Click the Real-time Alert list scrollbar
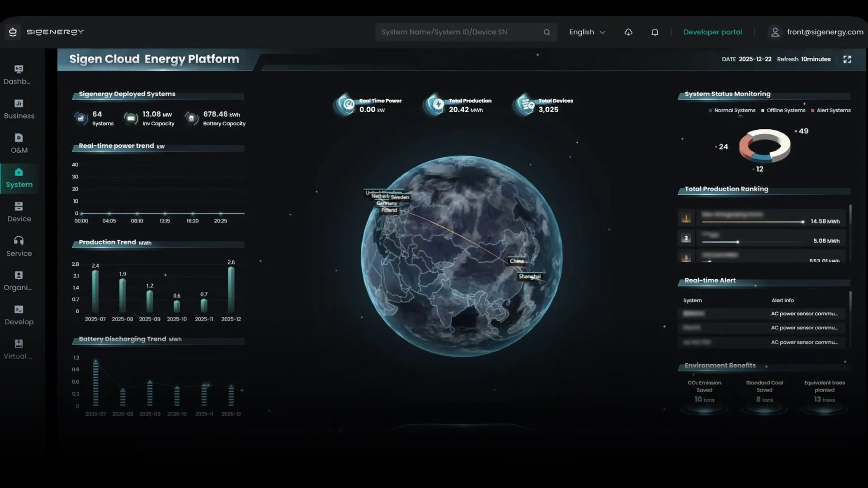 click(850, 302)
